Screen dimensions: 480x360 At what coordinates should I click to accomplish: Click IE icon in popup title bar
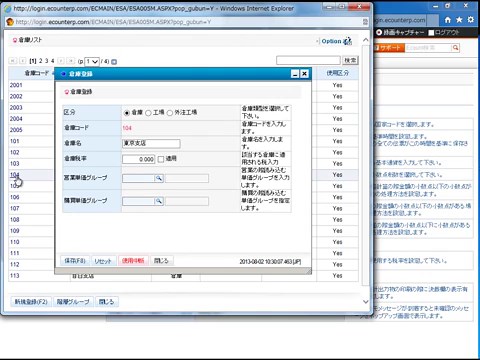tap(8, 8)
